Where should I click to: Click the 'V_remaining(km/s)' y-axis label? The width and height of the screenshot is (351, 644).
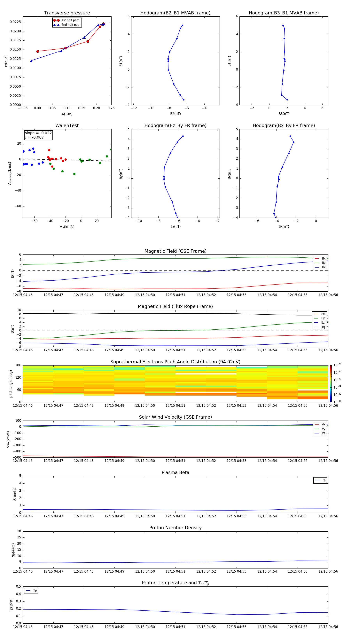click(10, 173)
